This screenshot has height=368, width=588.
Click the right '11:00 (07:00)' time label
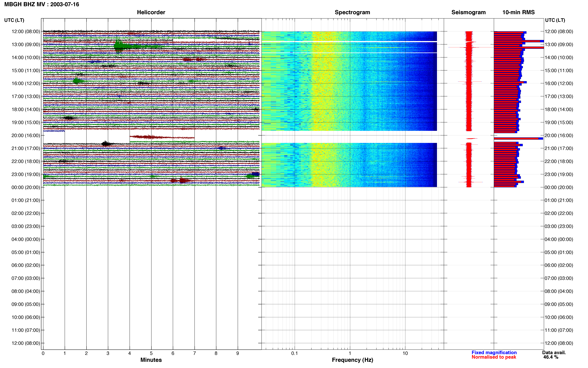coord(559,330)
